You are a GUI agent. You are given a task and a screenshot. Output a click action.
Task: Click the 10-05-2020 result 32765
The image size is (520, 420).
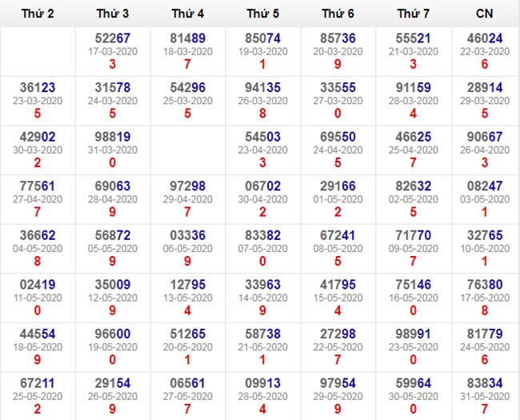(485, 235)
